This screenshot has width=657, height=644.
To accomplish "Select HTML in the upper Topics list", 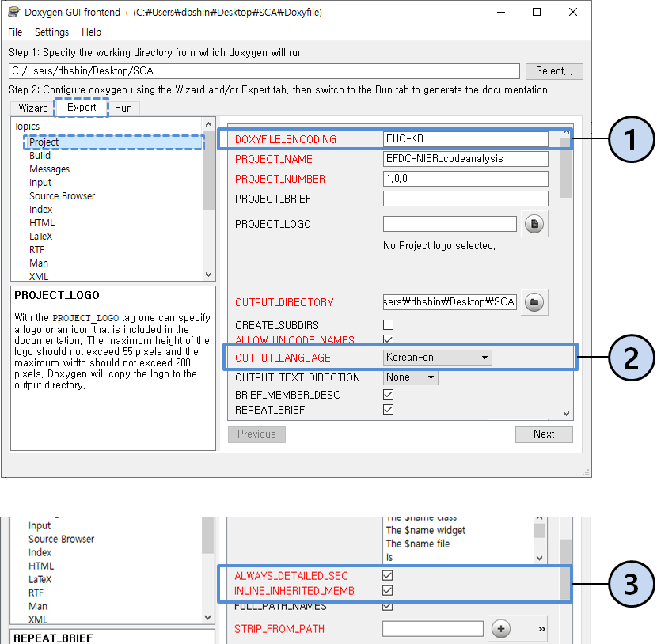I will (42, 223).
